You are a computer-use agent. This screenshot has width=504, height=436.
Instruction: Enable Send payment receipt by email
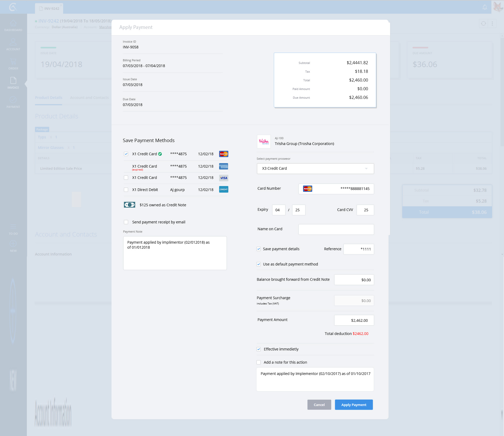tap(126, 222)
